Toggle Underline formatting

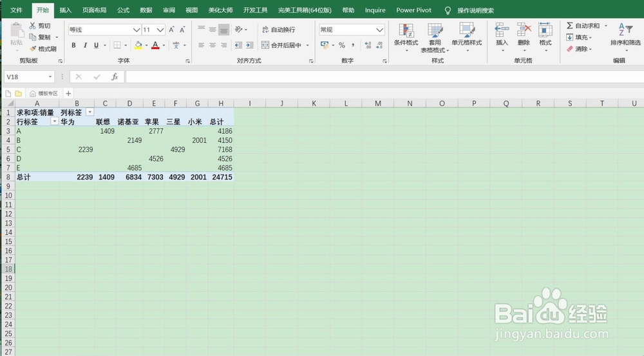coord(96,45)
